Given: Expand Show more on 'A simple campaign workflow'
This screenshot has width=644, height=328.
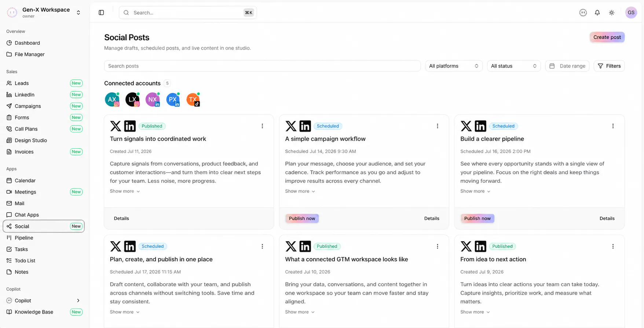Looking at the screenshot, I should (x=300, y=191).
